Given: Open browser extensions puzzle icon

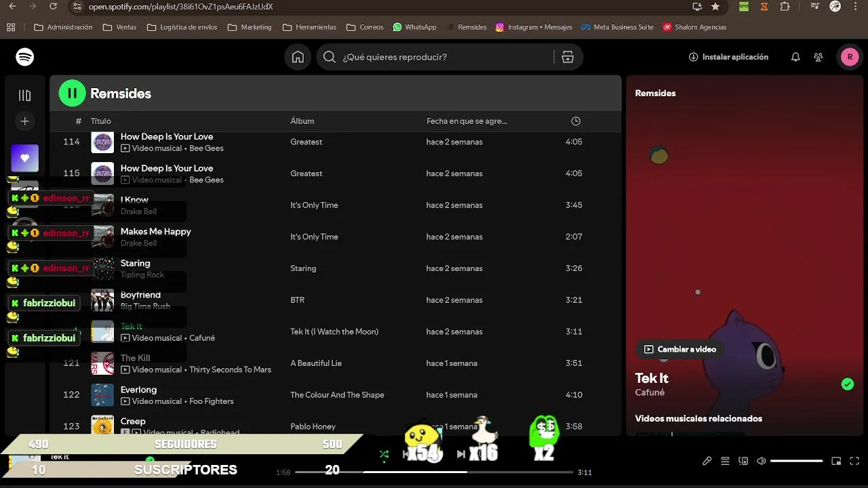Looking at the screenshot, I should tap(785, 6).
